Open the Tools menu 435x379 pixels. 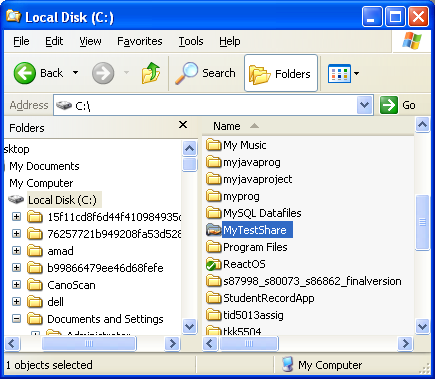(191, 41)
